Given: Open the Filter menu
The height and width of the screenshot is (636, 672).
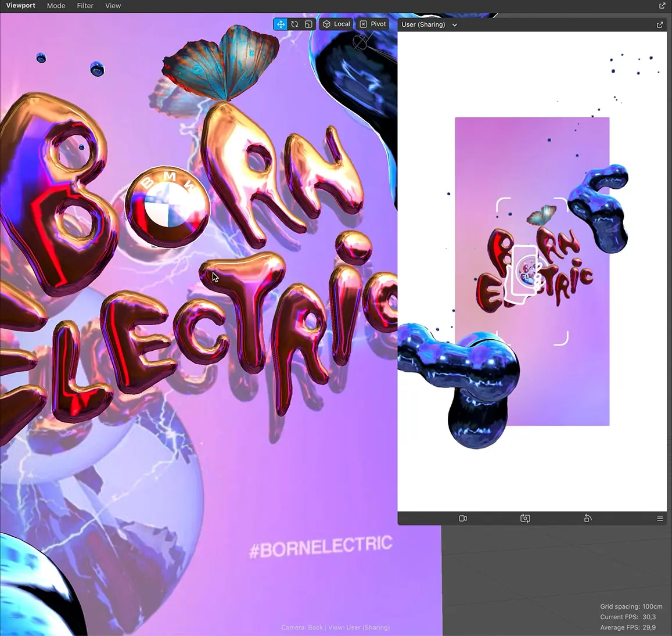Looking at the screenshot, I should coord(85,6).
